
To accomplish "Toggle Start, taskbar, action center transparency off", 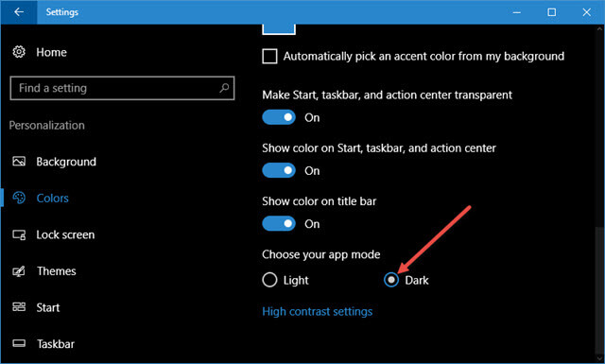I will pyautogui.click(x=279, y=117).
